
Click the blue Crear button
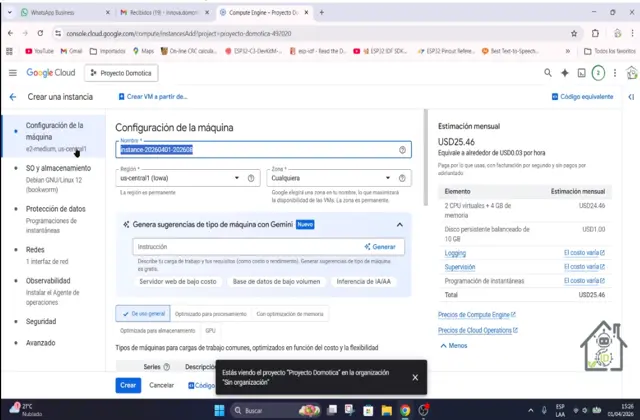pos(127,385)
